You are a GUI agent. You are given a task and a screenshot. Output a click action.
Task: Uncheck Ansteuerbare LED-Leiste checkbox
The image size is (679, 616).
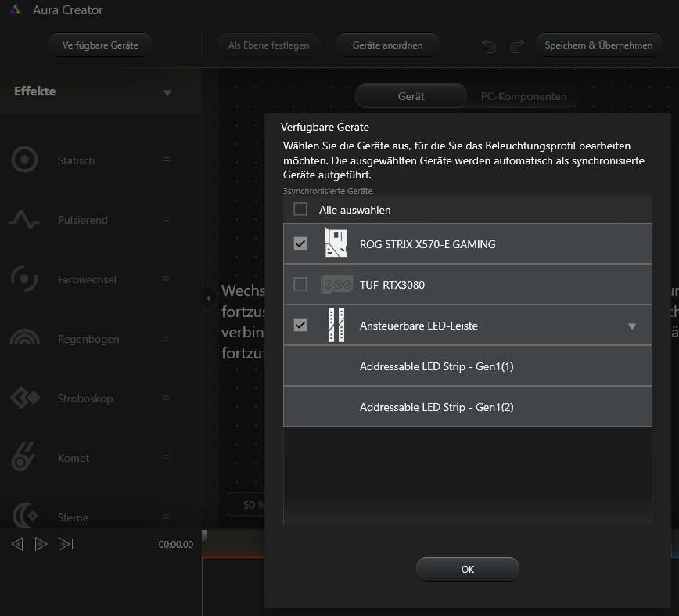click(x=300, y=325)
